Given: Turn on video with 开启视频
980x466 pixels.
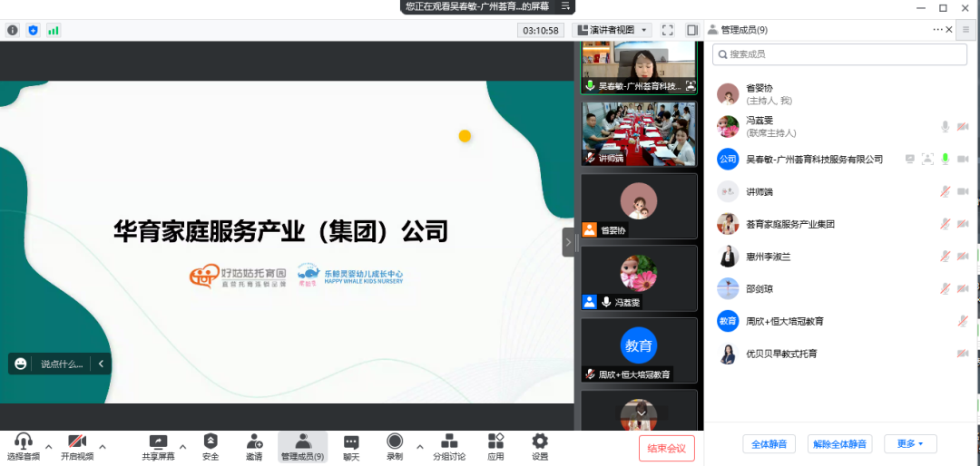Looking at the screenshot, I should [x=77, y=447].
